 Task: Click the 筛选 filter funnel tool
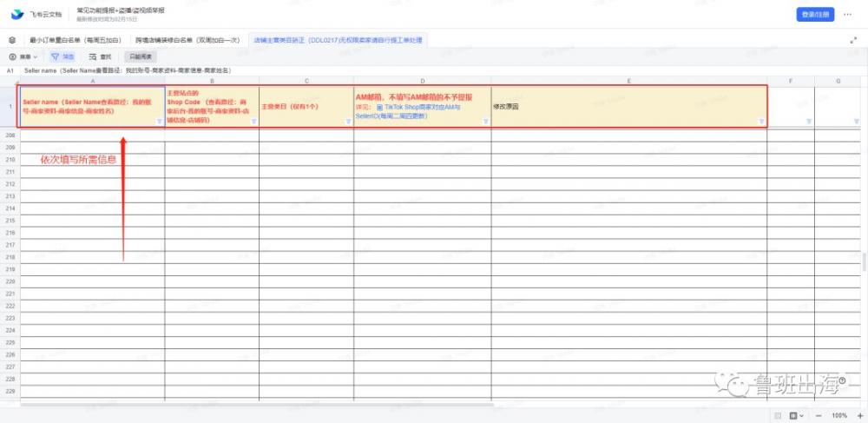[62, 56]
